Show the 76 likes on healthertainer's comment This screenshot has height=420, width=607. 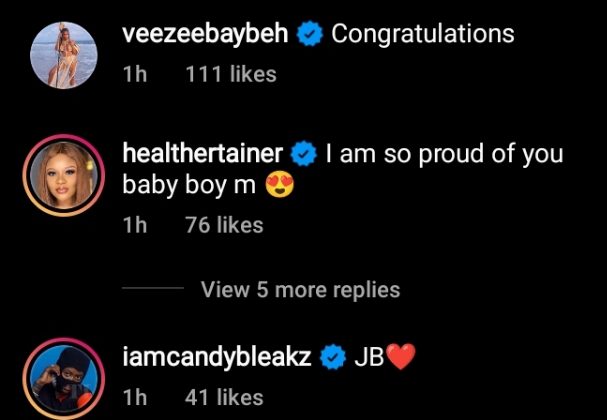pos(224,225)
